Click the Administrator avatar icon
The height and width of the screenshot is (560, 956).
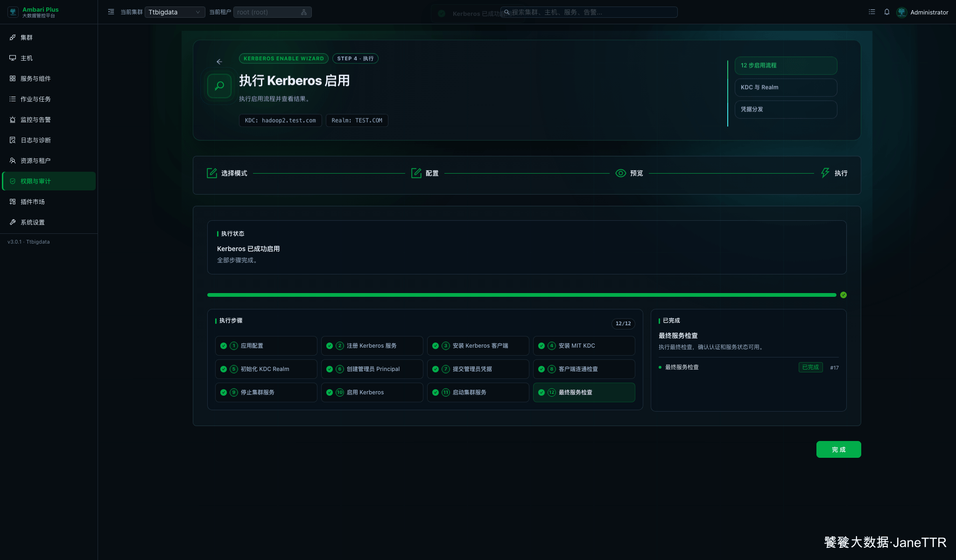coord(902,12)
